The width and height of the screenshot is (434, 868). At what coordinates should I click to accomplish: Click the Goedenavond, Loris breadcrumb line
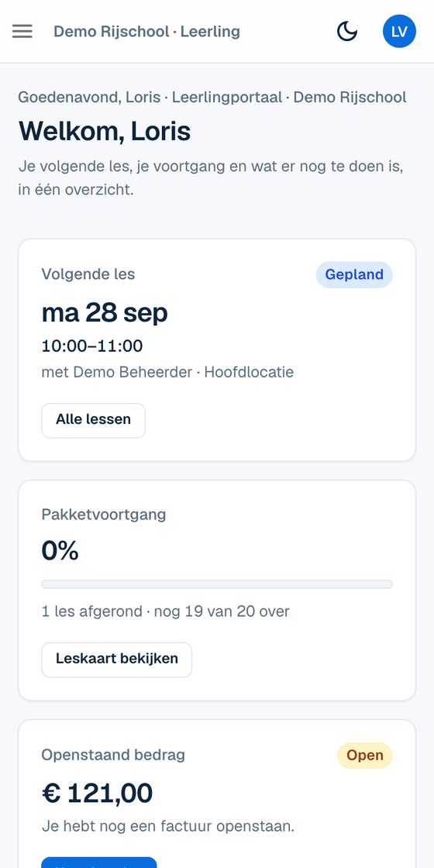(x=212, y=98)
